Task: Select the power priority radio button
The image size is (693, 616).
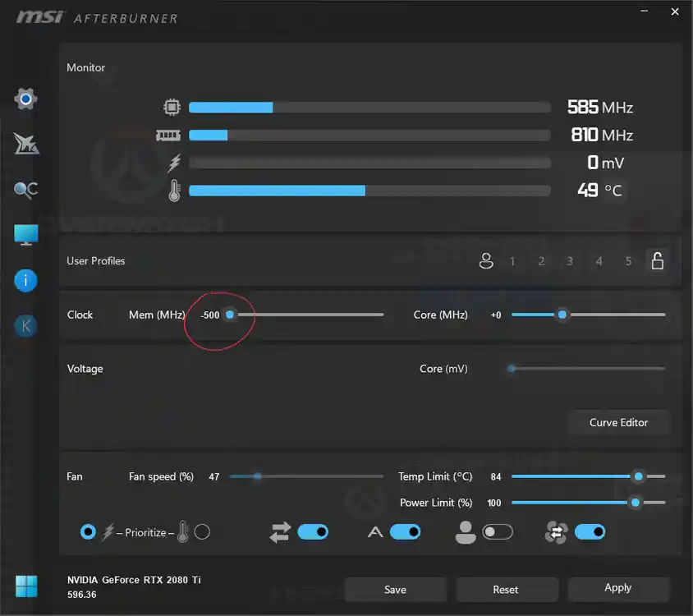Action: tap(88, 531)
